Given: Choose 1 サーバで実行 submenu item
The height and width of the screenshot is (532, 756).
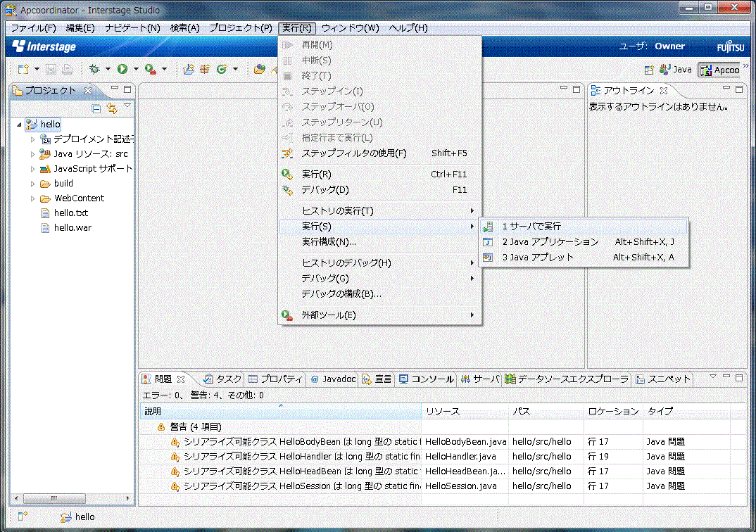Looking at the screenshot, I should point(584,227).
